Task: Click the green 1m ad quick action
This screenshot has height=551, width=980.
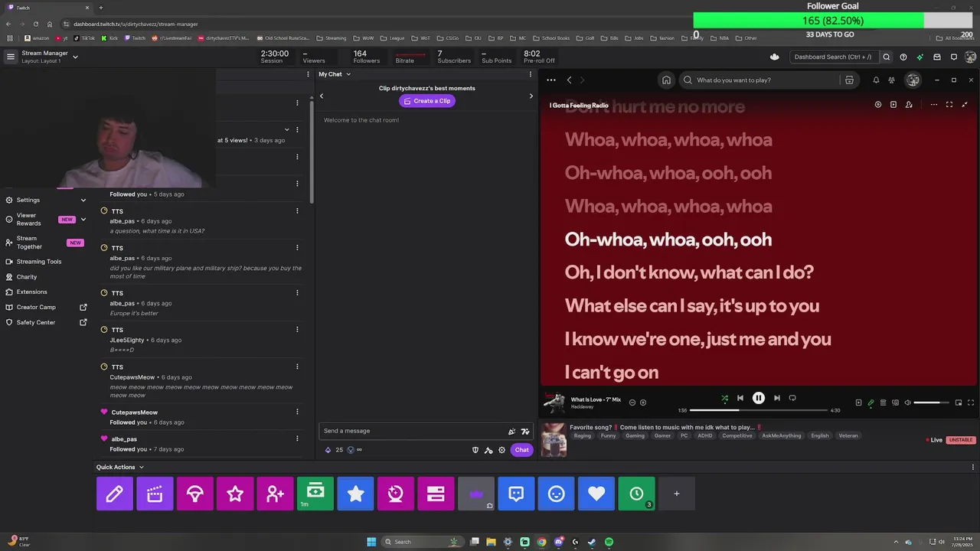Action: [315, 494]
